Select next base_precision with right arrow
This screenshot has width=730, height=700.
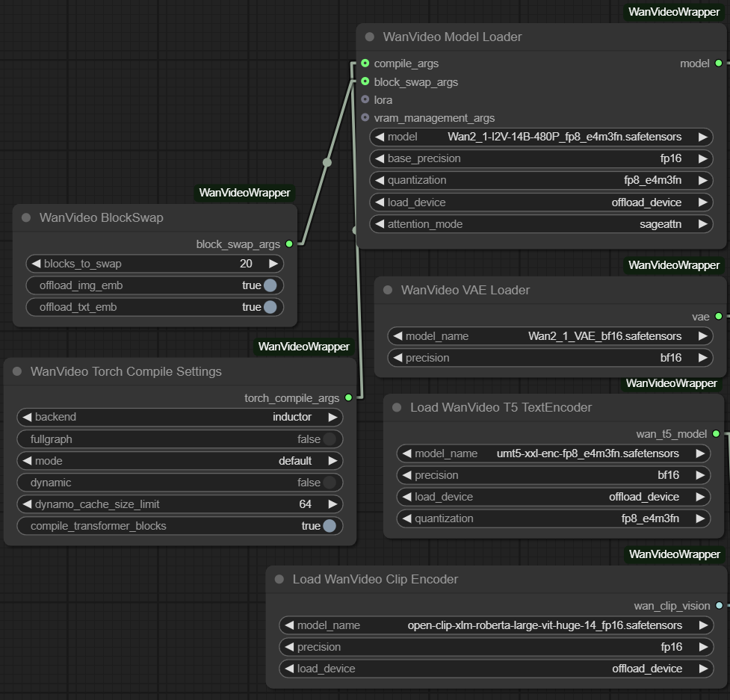(703, 158)
